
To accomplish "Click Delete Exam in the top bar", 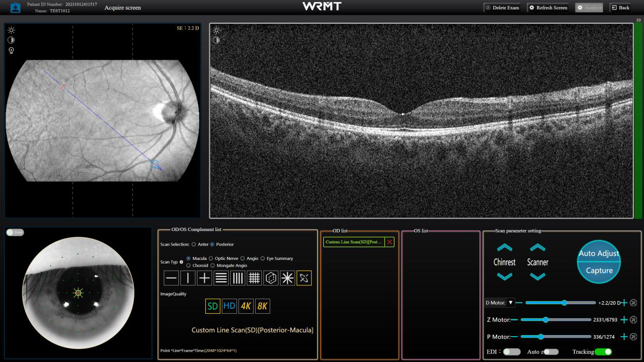I will tap(502, 8).
